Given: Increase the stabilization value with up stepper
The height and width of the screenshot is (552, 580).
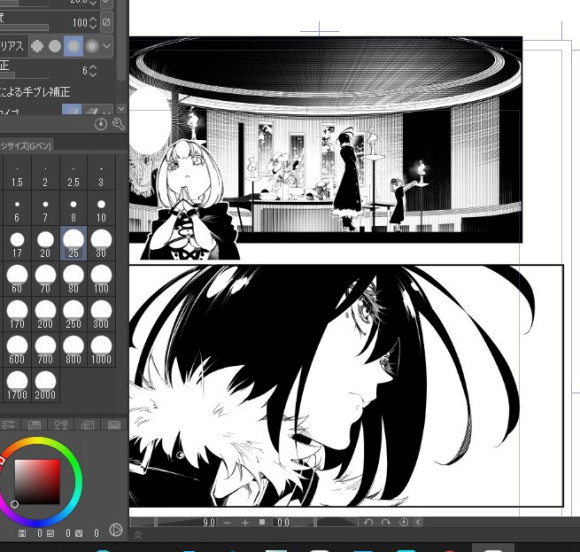Looking at the screenshot, I should click(x=93, y=68).
